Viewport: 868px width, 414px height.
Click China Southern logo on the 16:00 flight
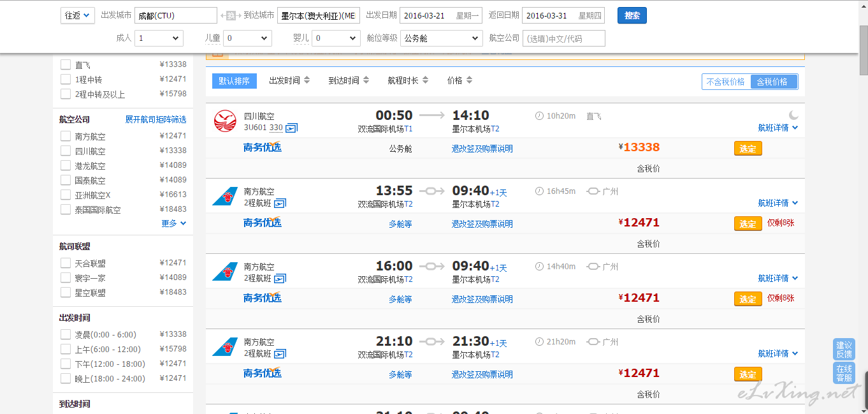(225, 271)
